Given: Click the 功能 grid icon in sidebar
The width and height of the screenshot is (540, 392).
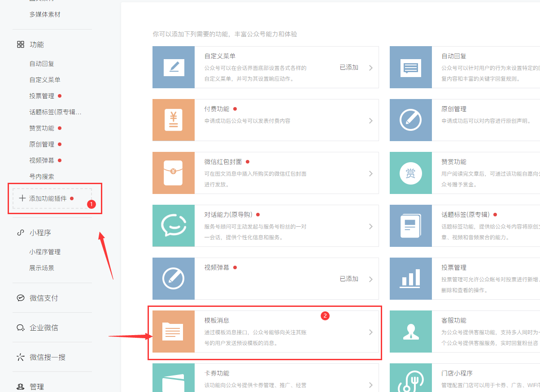Looking at the screenshot, I should pos(21,44).
